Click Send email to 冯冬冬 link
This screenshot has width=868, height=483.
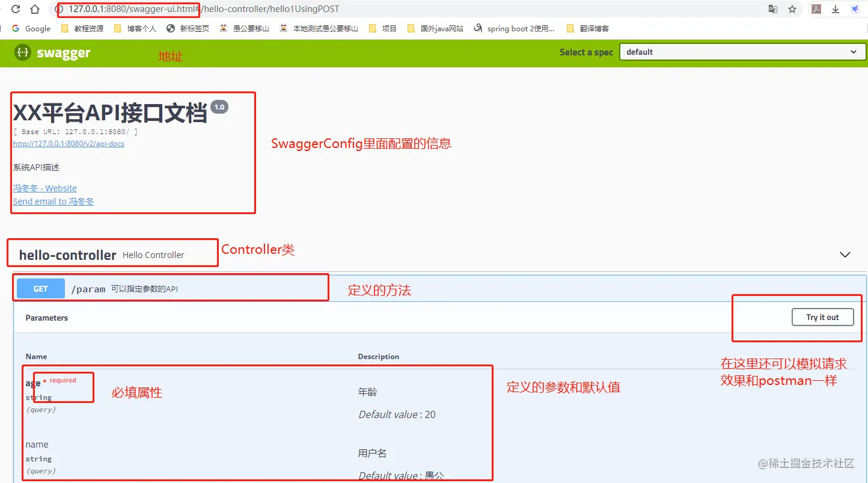[x=53, y=202]
